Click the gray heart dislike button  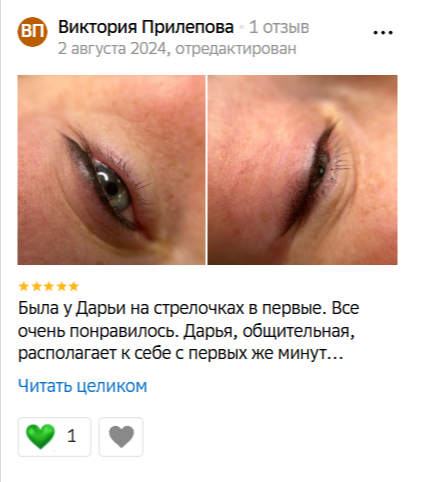[x=121, y=437]
